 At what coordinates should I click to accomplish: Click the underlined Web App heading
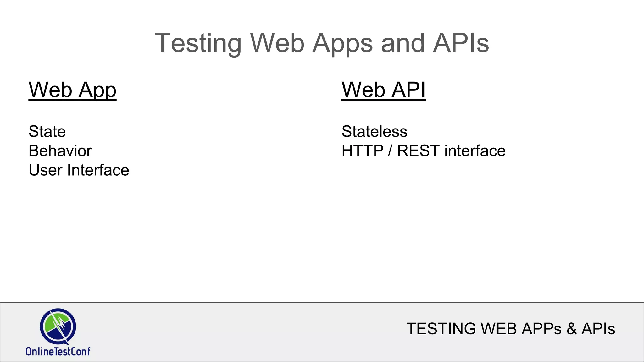tap(72, 90)
